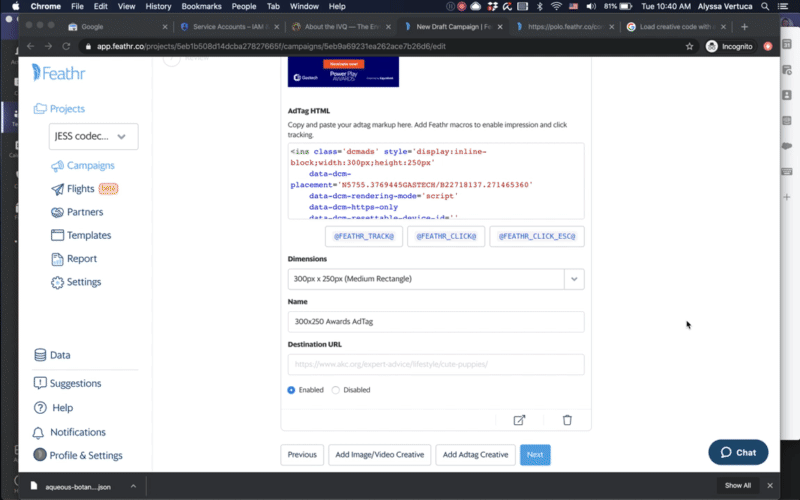Click the Add Adtag Creative button
Screen dimensions: 800x500
point(475,455)
